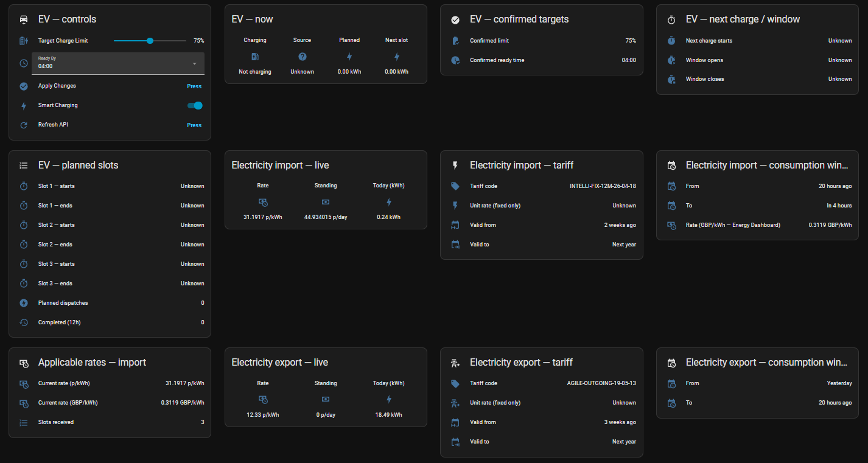Open the Slot 1 — ends row

tap(110, 206)
